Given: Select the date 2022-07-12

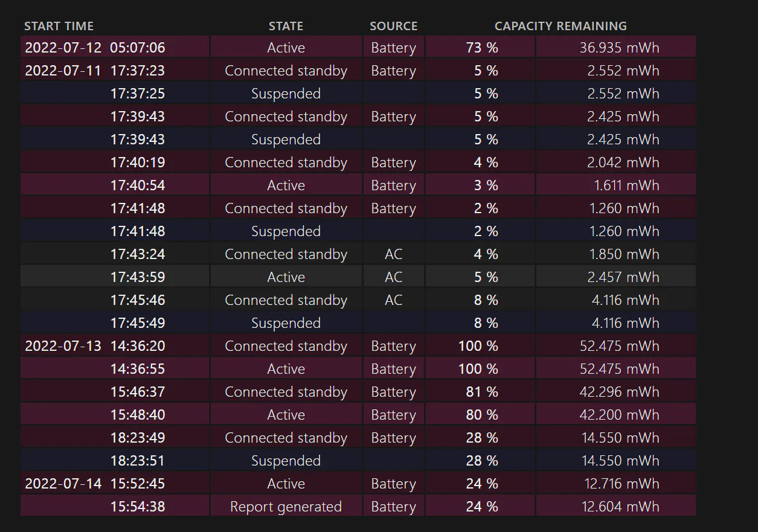Looking at the screenshot, I should tap(63, 48).
